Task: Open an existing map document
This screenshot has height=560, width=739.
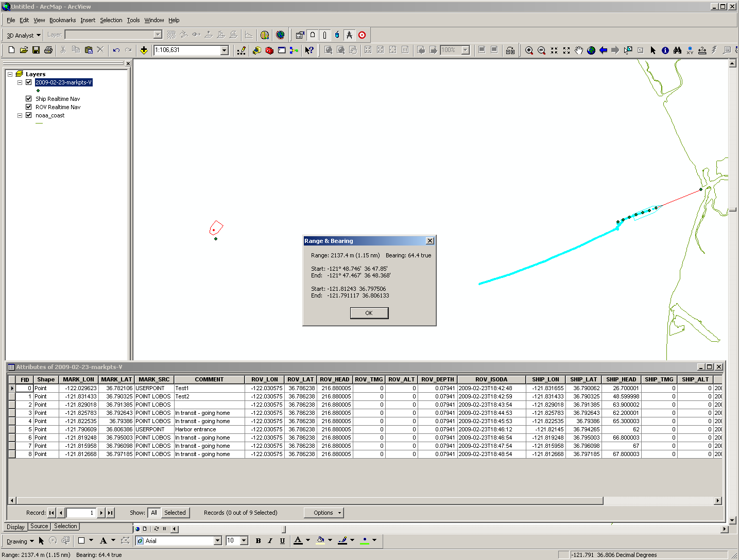Action: tap(24, 50)
